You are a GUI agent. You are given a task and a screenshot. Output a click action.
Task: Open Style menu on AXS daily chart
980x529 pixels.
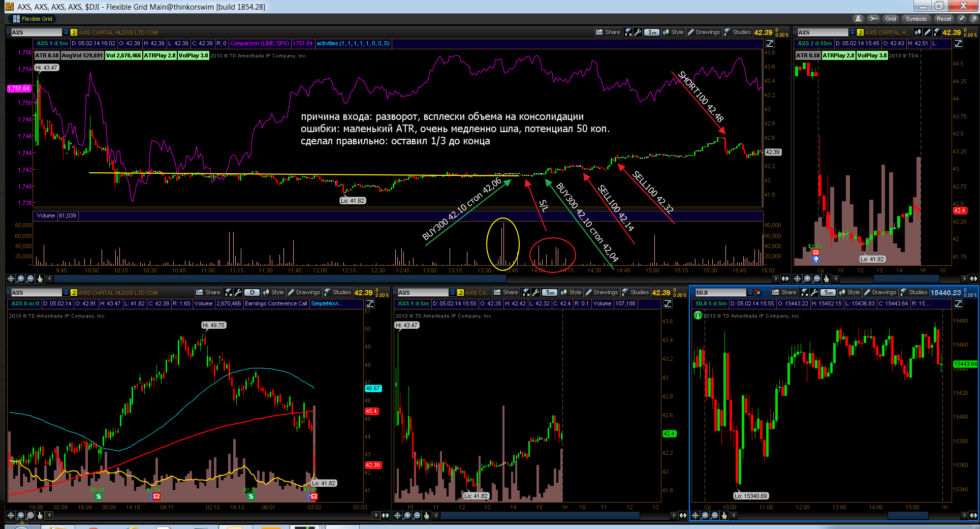[274, 292]
